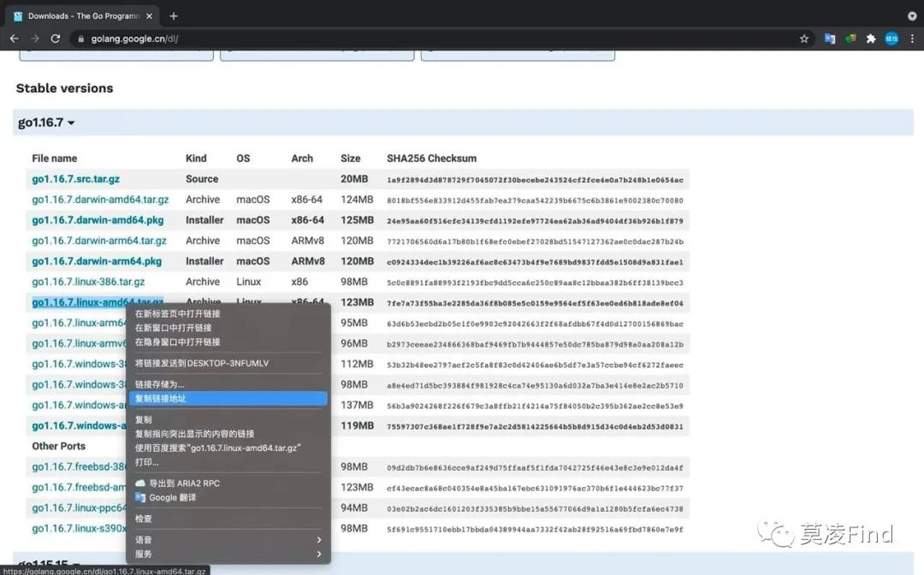
Task: Click the go1.16.7.linux-armv6 link
Action: (79, 343)
